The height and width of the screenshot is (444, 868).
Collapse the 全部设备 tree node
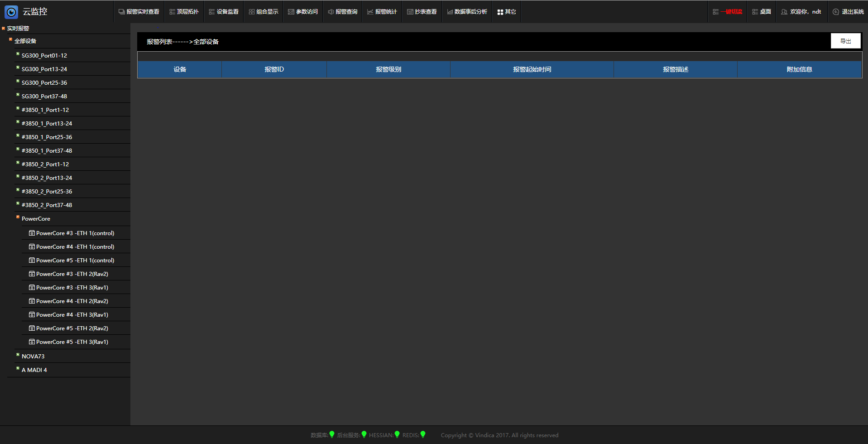(x=10, y=40)
